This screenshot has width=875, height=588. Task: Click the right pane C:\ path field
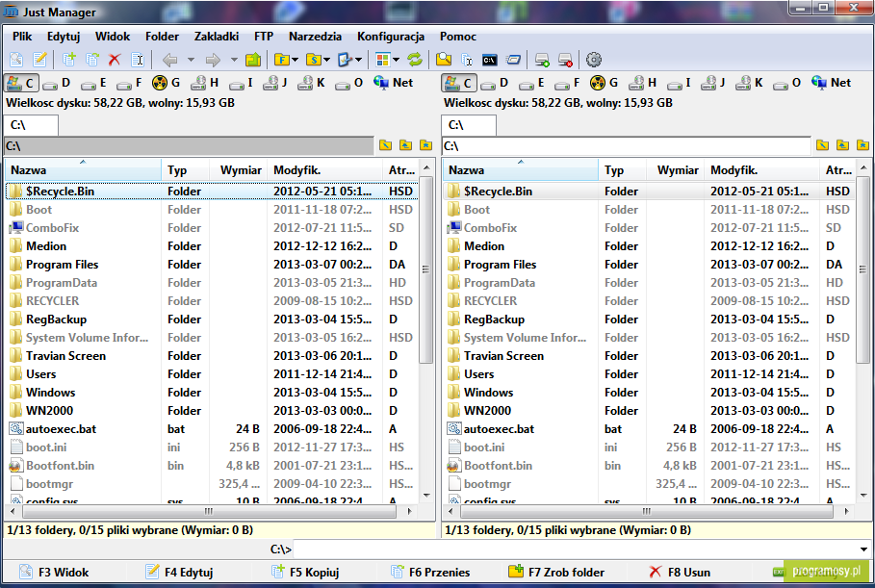coord(626,145)
